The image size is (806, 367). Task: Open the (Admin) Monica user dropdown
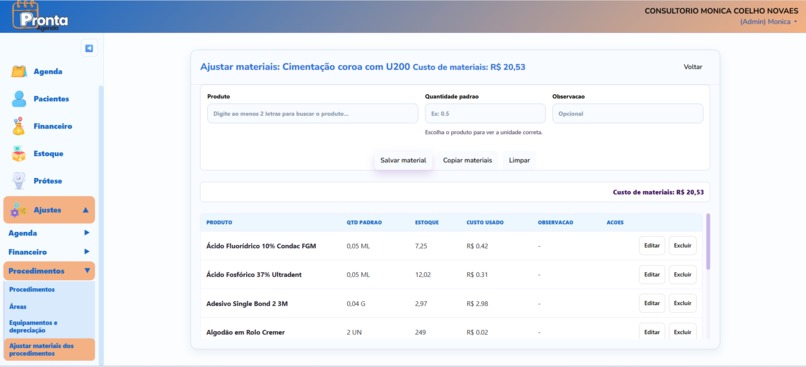coord(768,22)
